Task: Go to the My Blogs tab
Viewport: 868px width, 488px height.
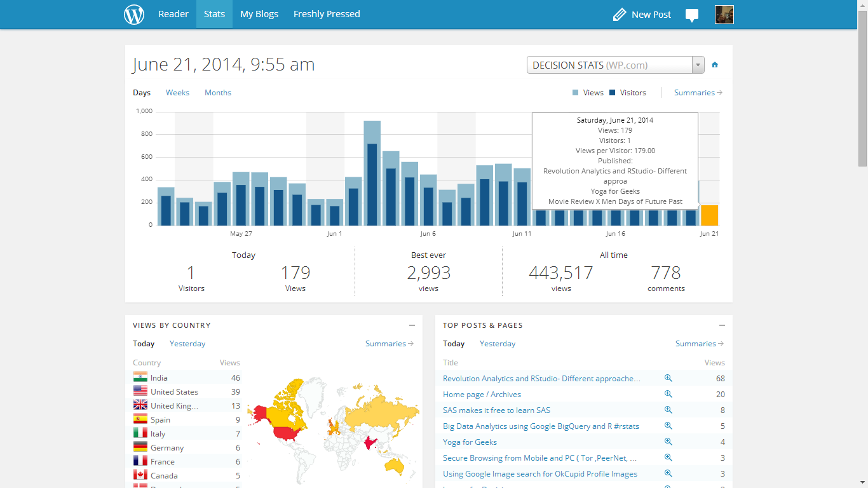Action: pyautogui.click(x=259, y=14)
